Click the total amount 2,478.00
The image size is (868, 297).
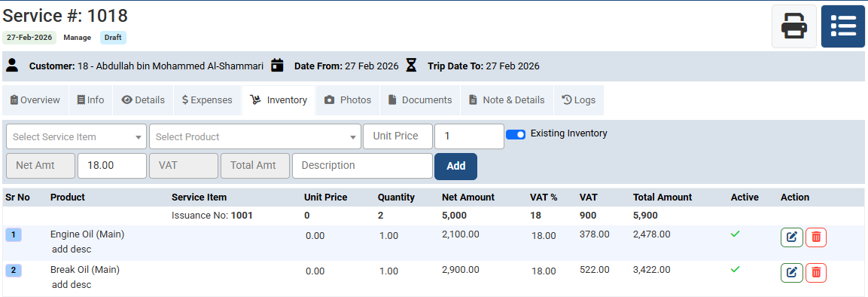click(651, 234)
